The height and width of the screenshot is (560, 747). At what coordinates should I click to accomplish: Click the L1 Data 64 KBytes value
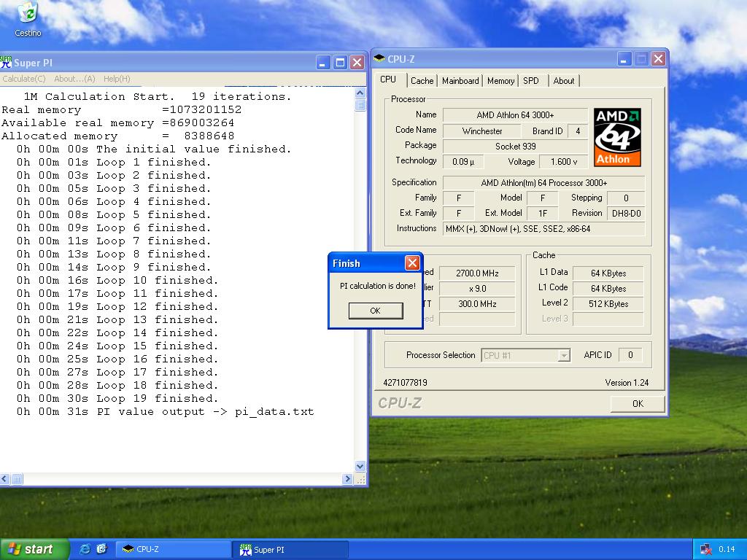(x=608, y=273)
